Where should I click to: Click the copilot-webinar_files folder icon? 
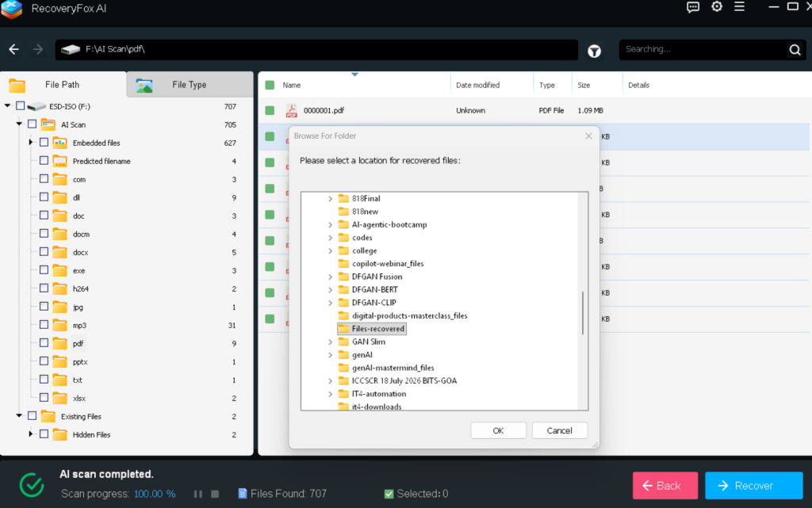coord(343,264)
